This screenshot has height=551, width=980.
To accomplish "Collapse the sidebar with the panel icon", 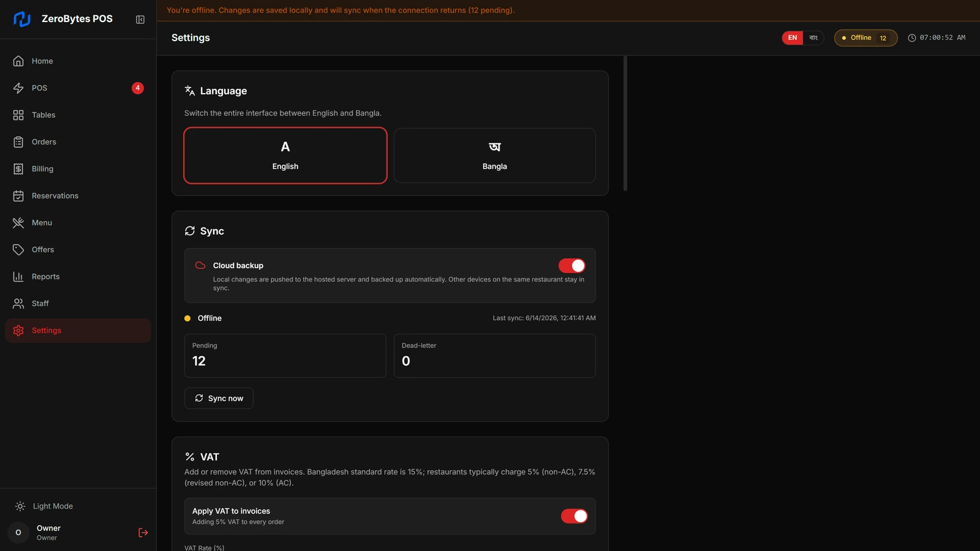I will [140, 20].
